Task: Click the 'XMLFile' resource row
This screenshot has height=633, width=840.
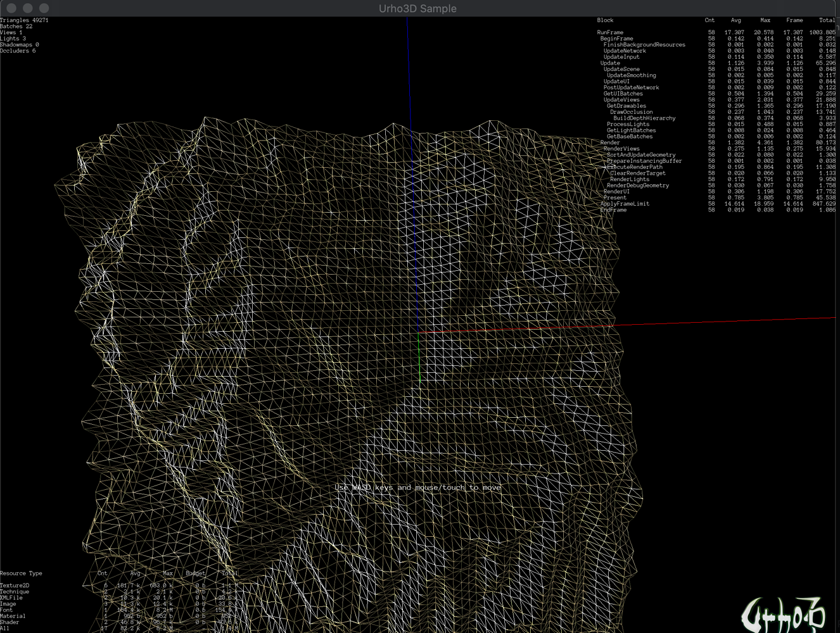Action: [119, 598]
